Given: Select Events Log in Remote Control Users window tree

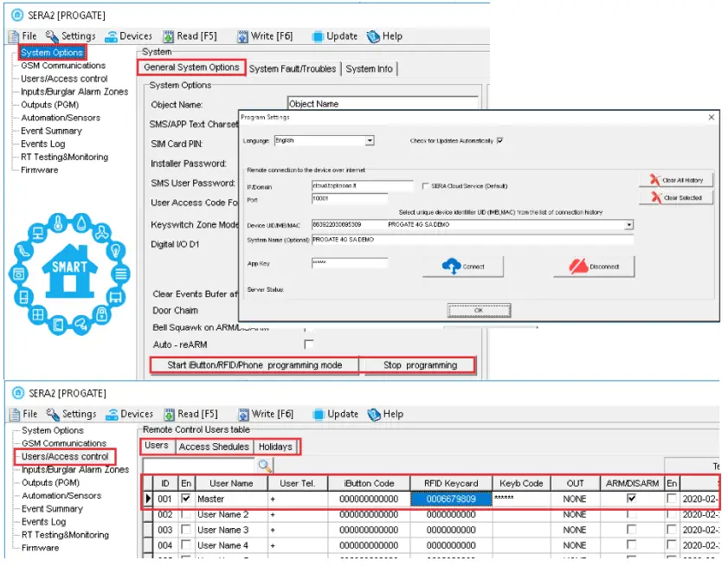Looking at the screenshot, I should click(x=43, y=521).
